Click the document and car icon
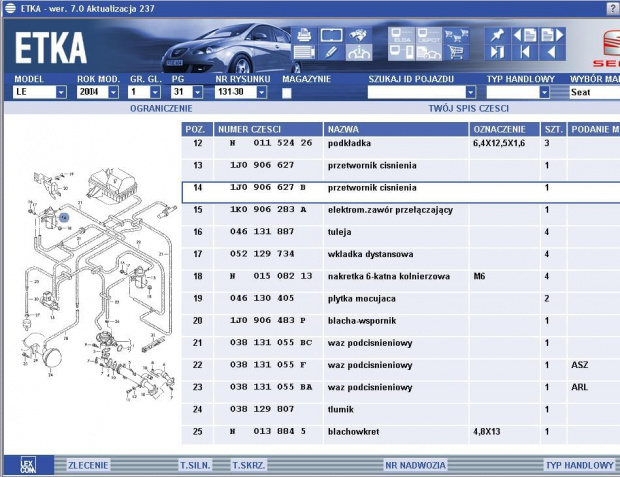The height and width of the screenshot is (477, 620). [429, 52]
